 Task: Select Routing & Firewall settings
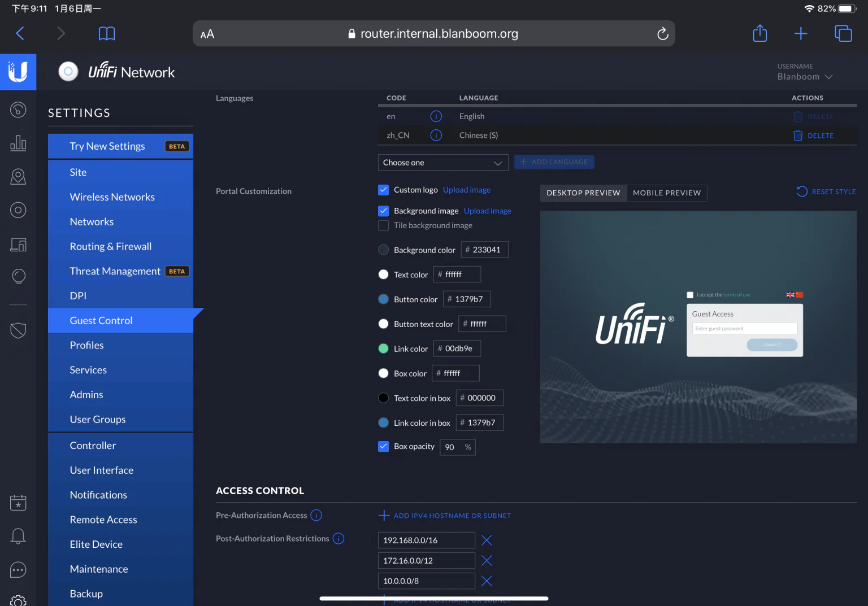pyautogui.click(x=111, y=246)
